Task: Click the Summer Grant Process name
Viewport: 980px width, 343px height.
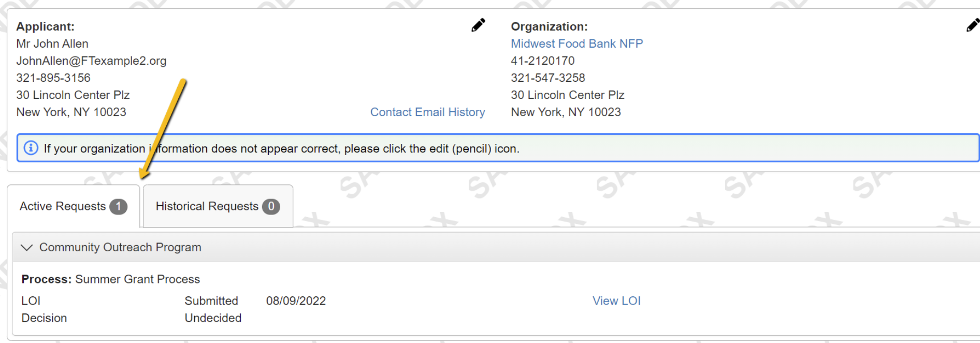Action: pos(137,279)
